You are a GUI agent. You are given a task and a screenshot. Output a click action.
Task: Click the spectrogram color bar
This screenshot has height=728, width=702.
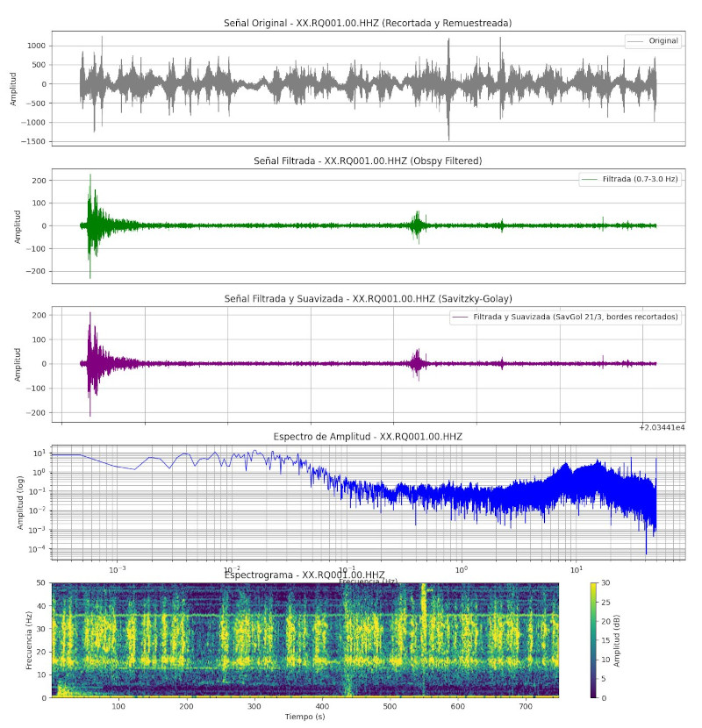[595, 640]
